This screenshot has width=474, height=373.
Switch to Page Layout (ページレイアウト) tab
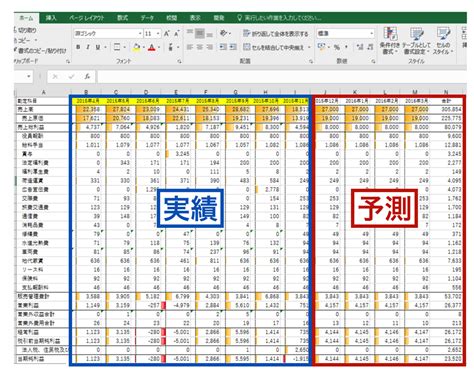(x=87, y=18)
